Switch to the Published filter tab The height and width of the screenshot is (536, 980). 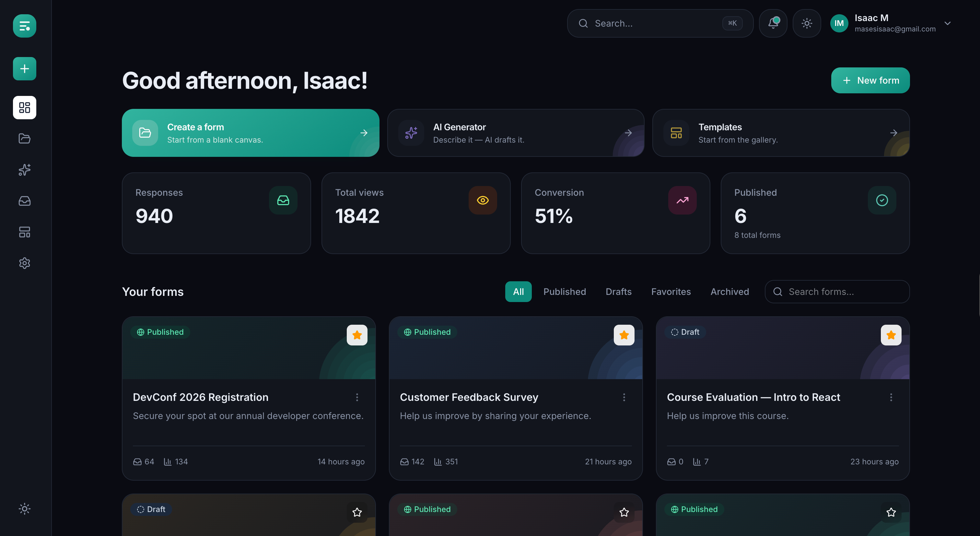565,291
